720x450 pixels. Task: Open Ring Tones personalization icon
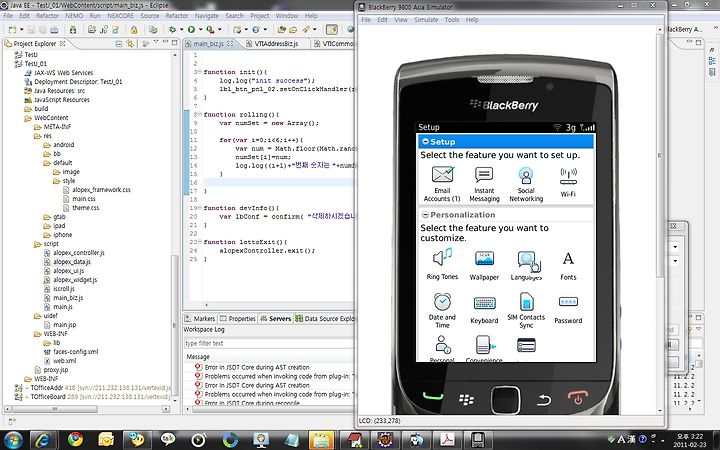click(442, 264)
